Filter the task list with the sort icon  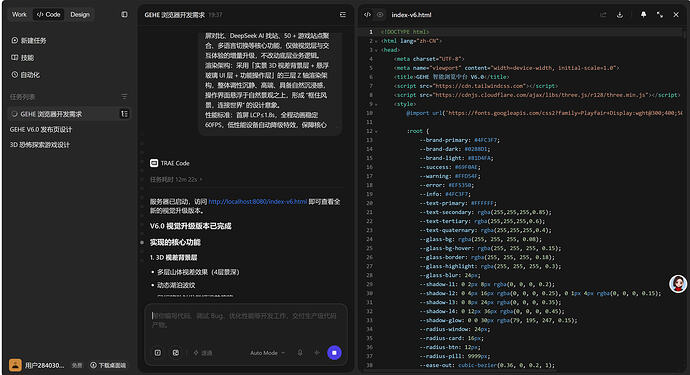coord(124,96)
